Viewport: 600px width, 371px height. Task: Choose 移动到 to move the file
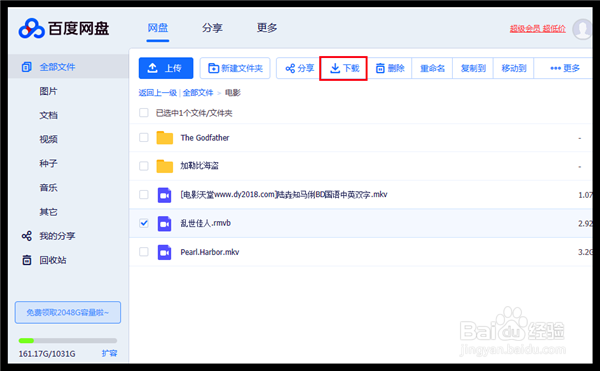coord(514,68)
